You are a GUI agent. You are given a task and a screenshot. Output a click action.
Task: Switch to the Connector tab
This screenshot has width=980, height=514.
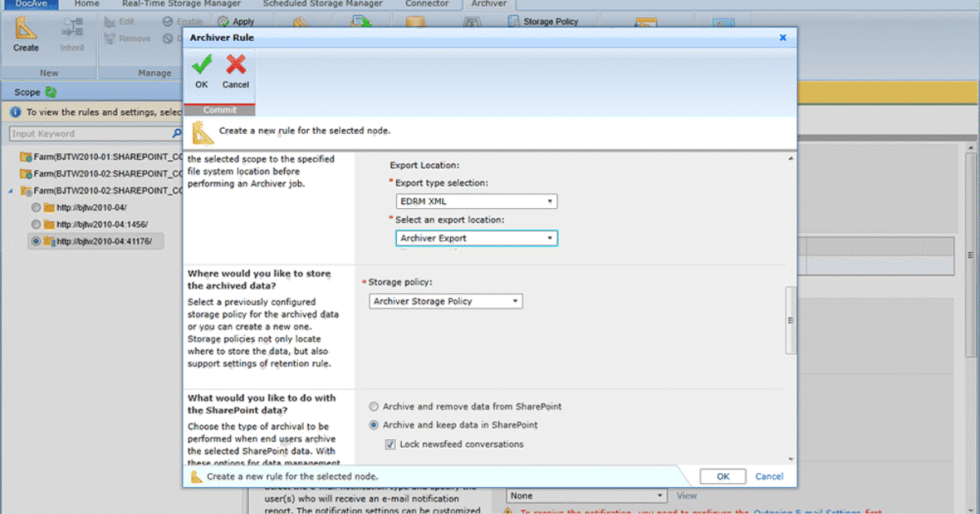point(426,4)
